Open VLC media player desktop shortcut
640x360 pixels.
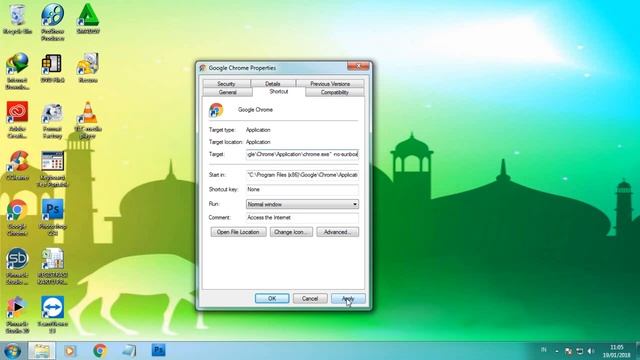(x=88, y=120)
